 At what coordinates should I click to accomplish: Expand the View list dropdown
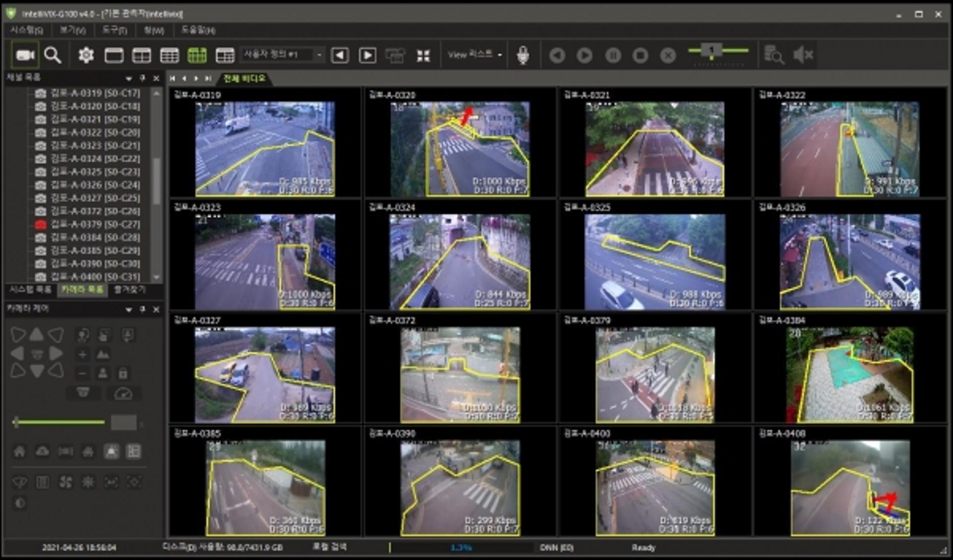475,55
